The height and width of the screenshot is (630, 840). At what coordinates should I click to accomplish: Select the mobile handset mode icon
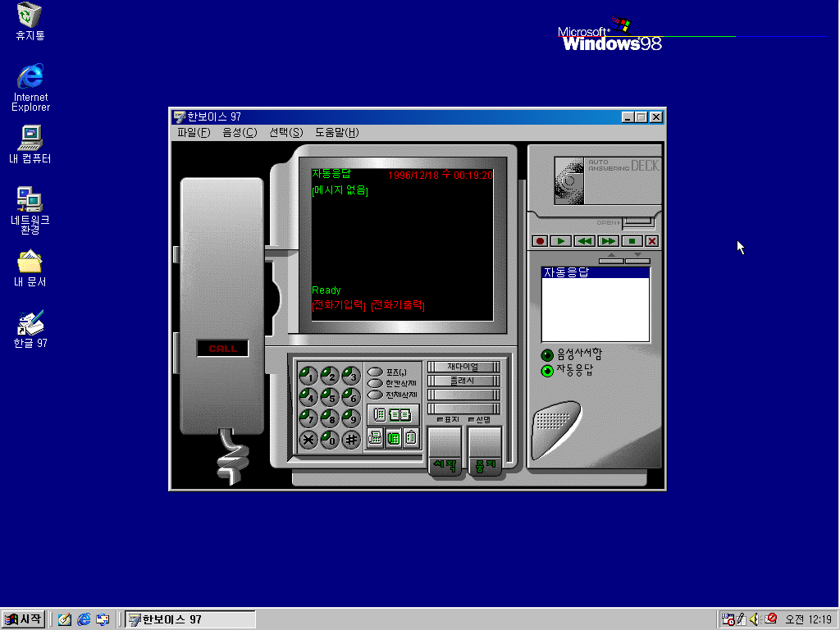pos(411,438)
